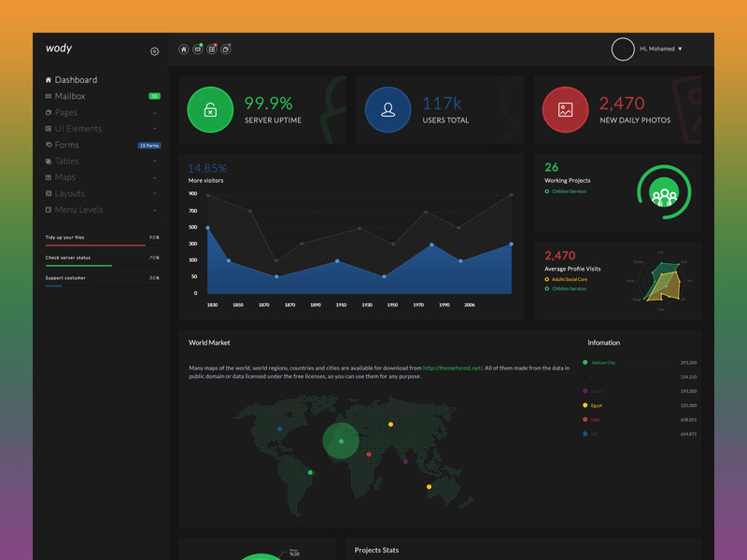Follow the themeforest.net link

(453, 368)
